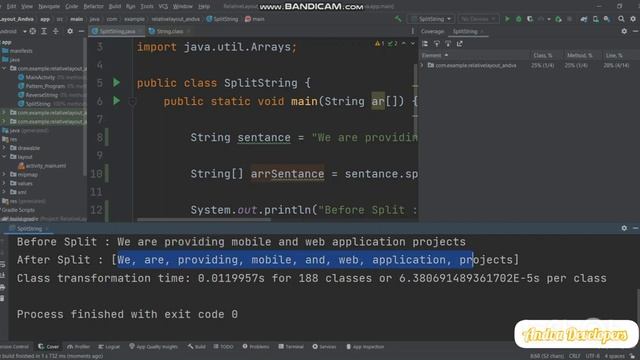Image resolution: width=640 pixels, height=360 pixels.
Task: Jump to the previous highlighted error with the up arrow
Action: coord(404,43)
